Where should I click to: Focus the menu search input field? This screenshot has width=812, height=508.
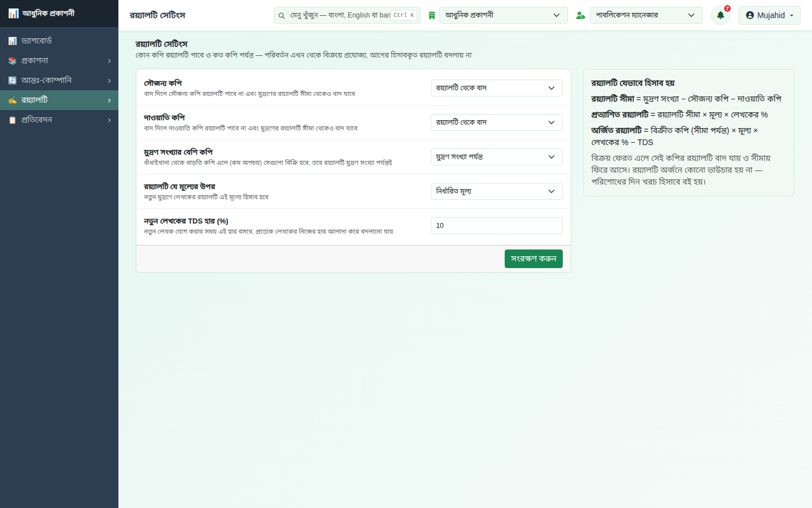[x=347, y=15]
